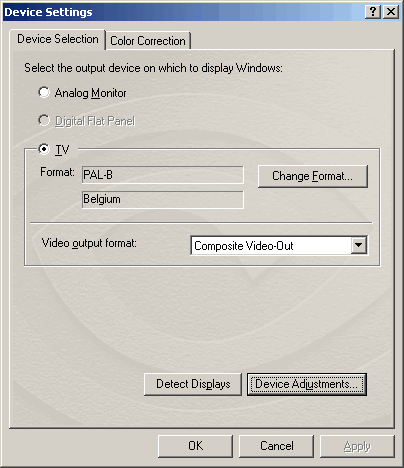The image size is (404, 468).
Task: Select the Analog Monitor radio button
Action: tap(44, 92)
